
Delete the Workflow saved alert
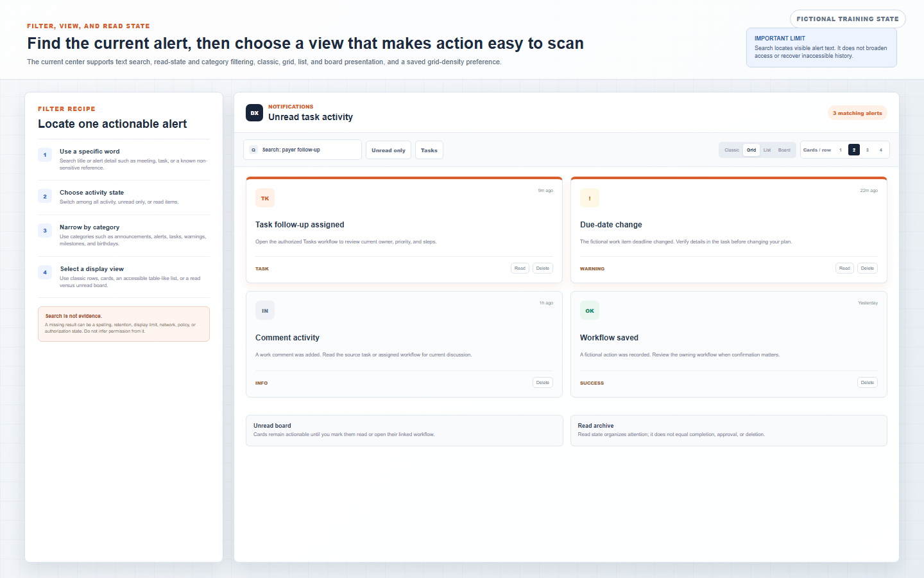click(x=868, y=383)
